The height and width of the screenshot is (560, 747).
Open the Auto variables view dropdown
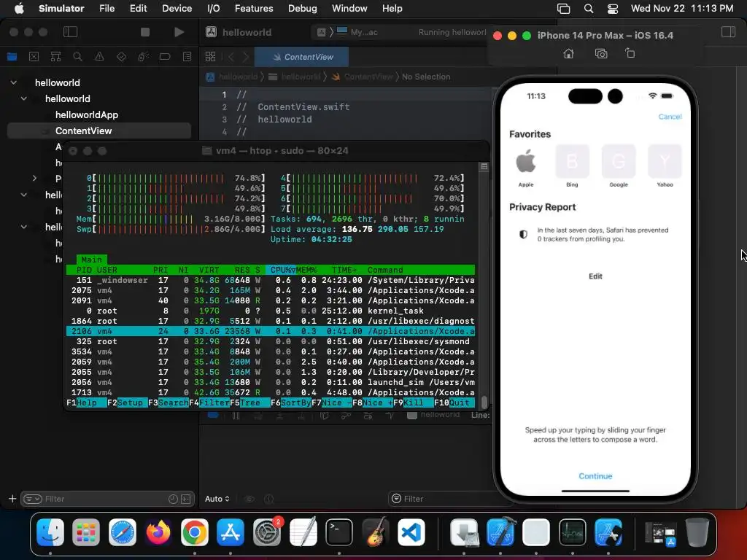pyautogui.click(x=217, y=499)
